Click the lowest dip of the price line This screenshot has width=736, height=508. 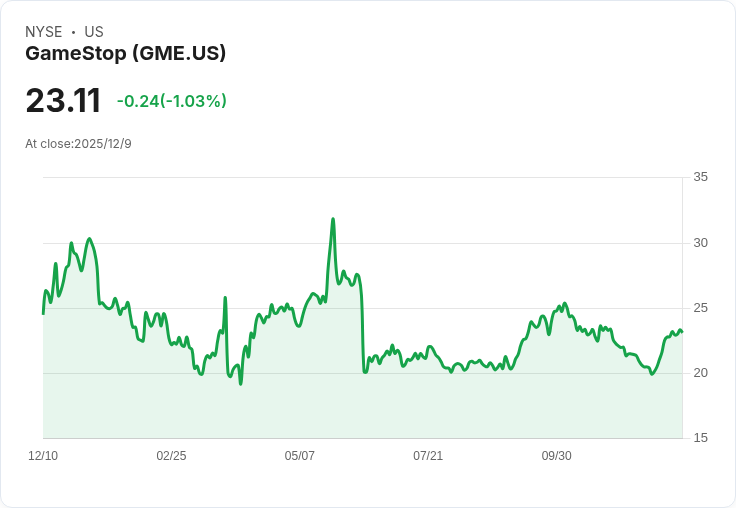point(241,384)
